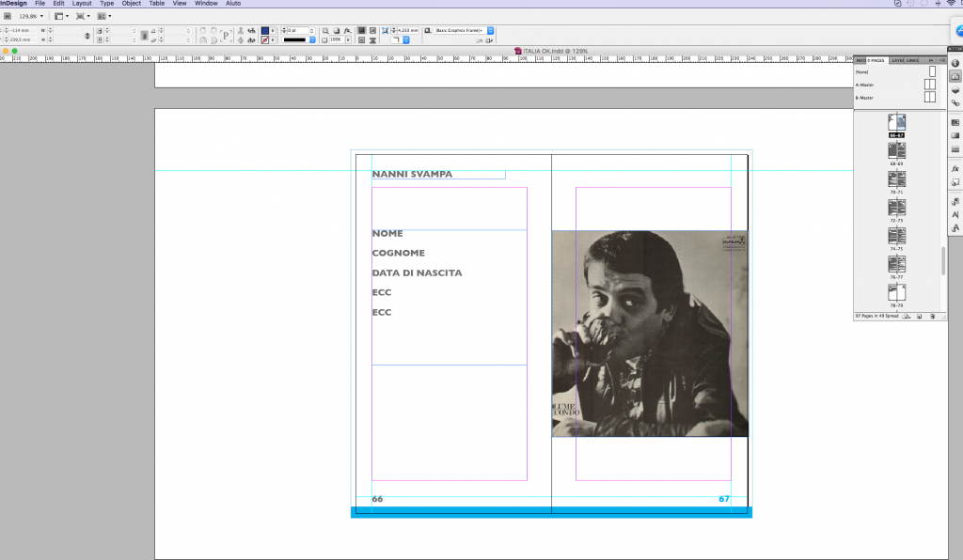Open the Stroke panel lines icon in dock
Image resolution: width=963 pixels, height=560 pixels.
[955, 149]
